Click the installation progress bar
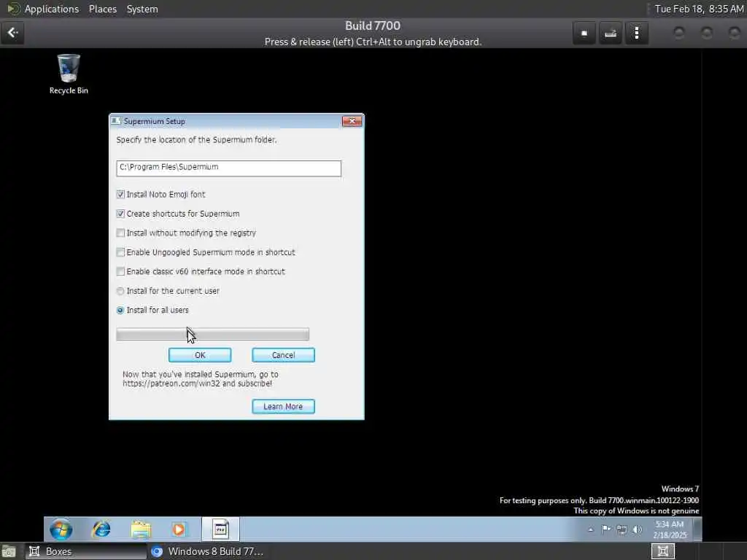The width and height of the screenshot is (747, 560). (x=212, y=334)
